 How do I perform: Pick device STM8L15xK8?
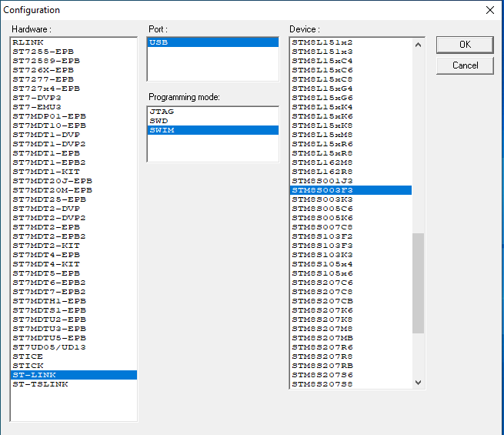pyautogui.click(x=351, y=125)
